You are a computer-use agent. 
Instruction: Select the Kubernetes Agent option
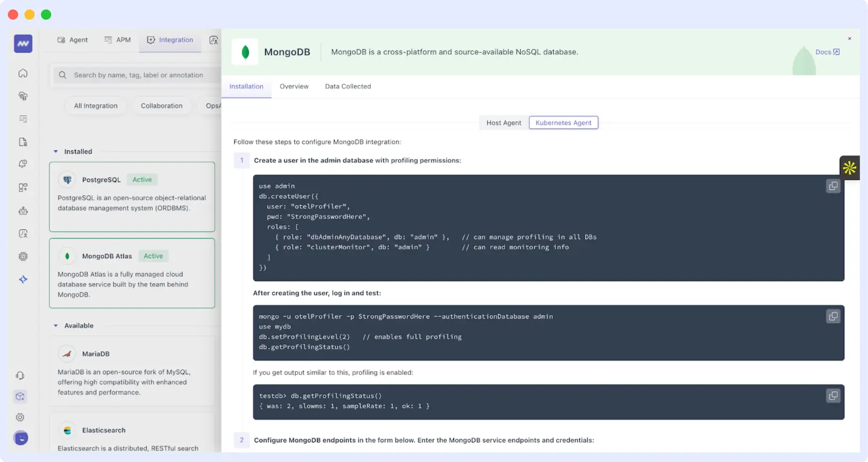click(563, 123)
